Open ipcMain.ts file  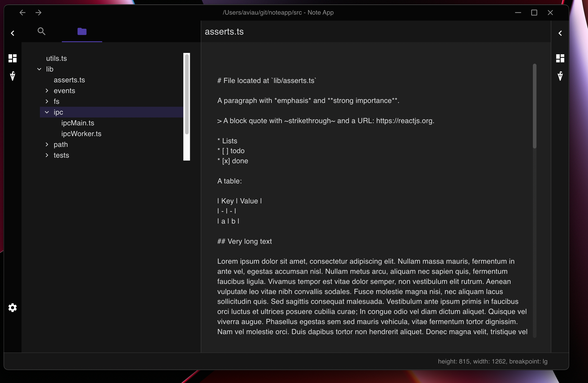pos(78,123)
